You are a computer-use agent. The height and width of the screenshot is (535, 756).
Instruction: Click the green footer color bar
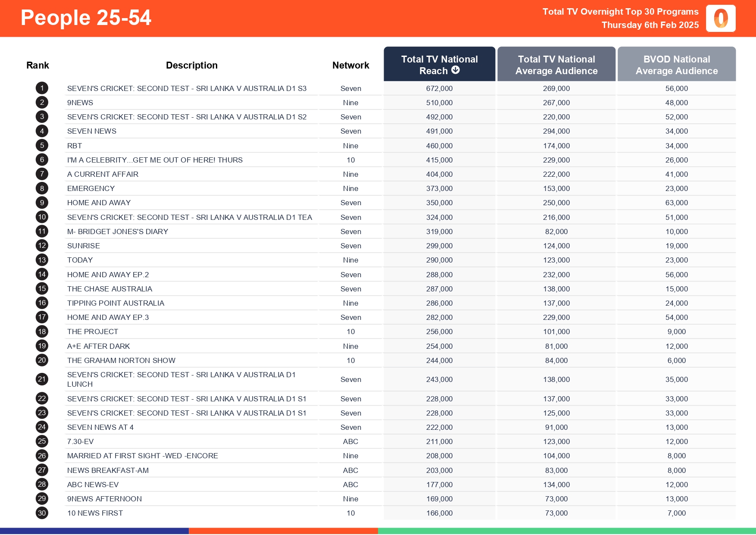click(x=566, y=531)
